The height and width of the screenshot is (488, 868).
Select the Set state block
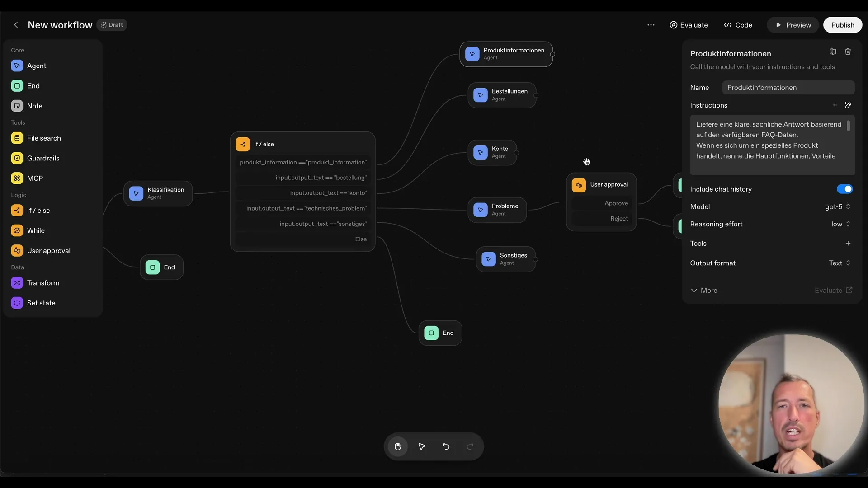42,303
